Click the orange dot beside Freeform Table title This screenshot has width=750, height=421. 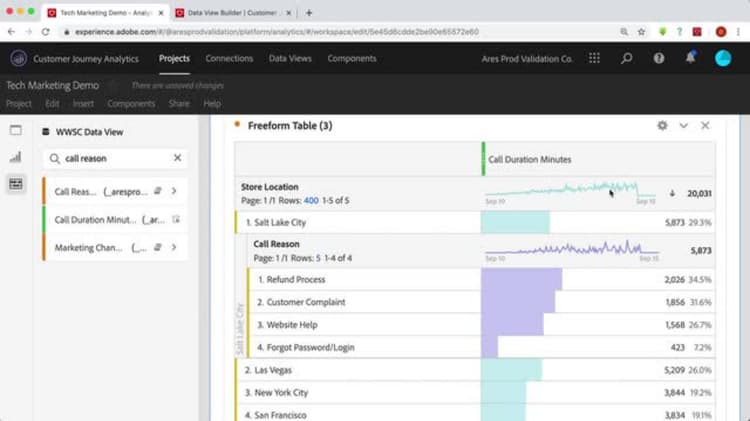coord(237,124)
